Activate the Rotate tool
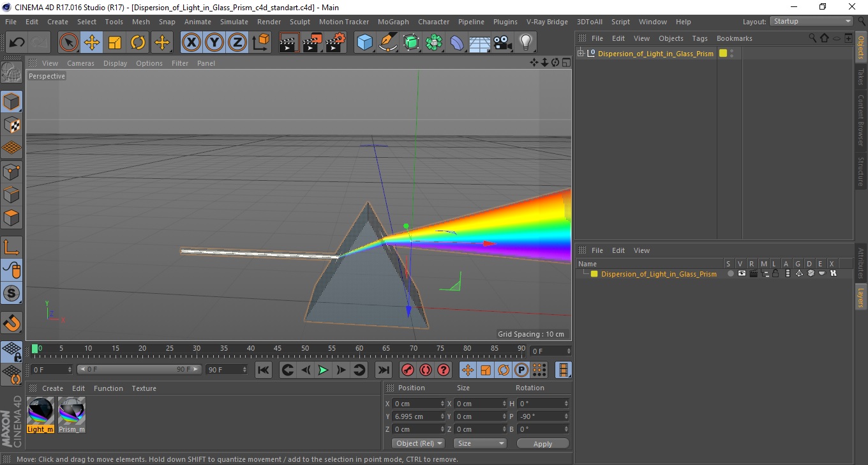Image resolution: width=868 pixels, height=465 pixels. point(138,43)
